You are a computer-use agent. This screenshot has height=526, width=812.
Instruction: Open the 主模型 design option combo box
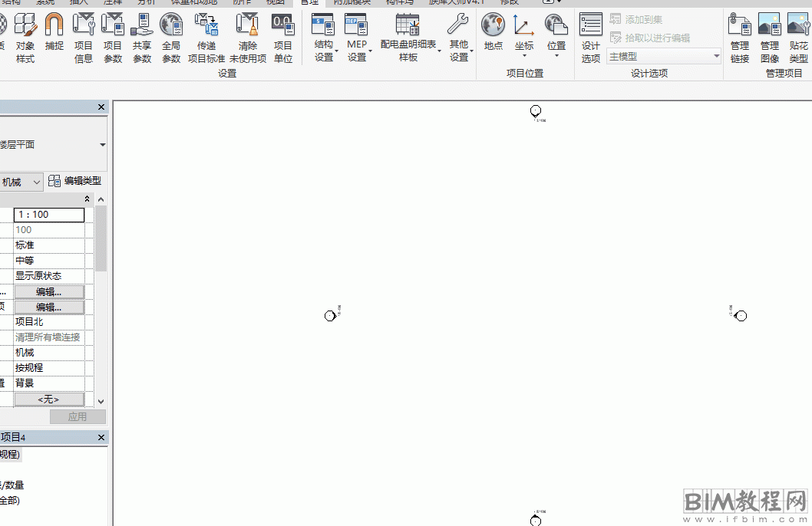(x=664, y=57)
